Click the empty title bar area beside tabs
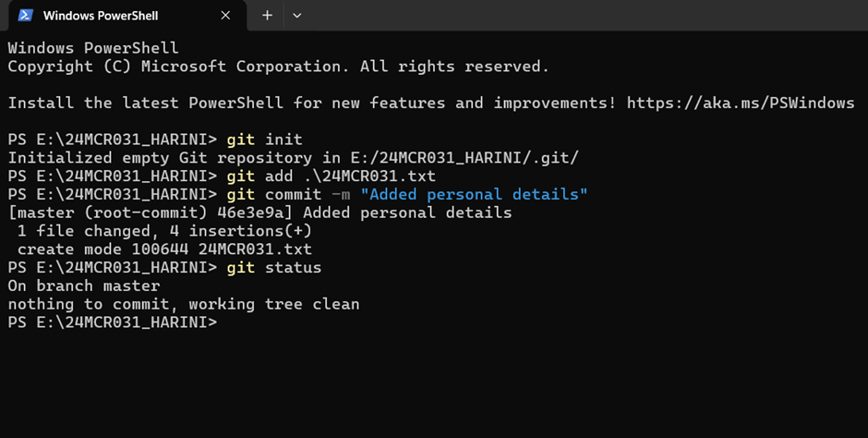 click(x=586, y=16)
